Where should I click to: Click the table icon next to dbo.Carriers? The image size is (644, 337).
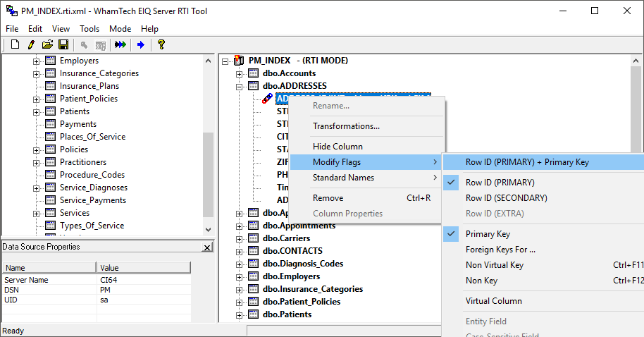[x=254, y=238]
